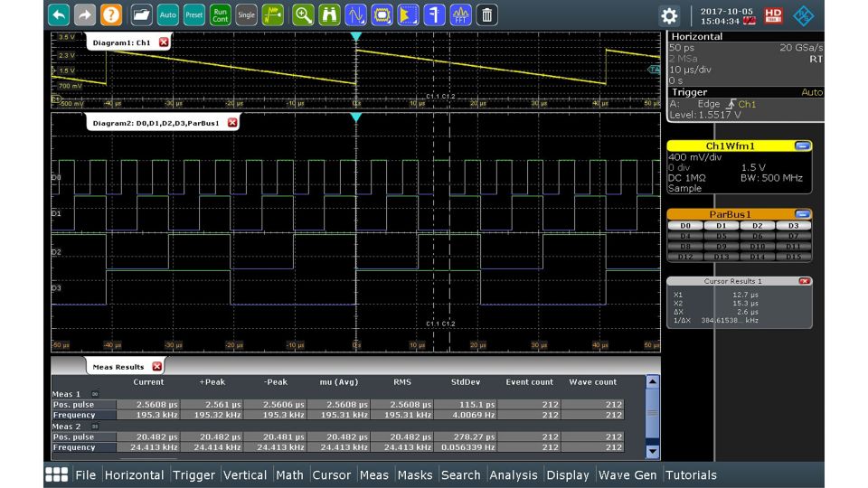
Task: Enable the D15 digital channel
Action: (x=793, y=257)
